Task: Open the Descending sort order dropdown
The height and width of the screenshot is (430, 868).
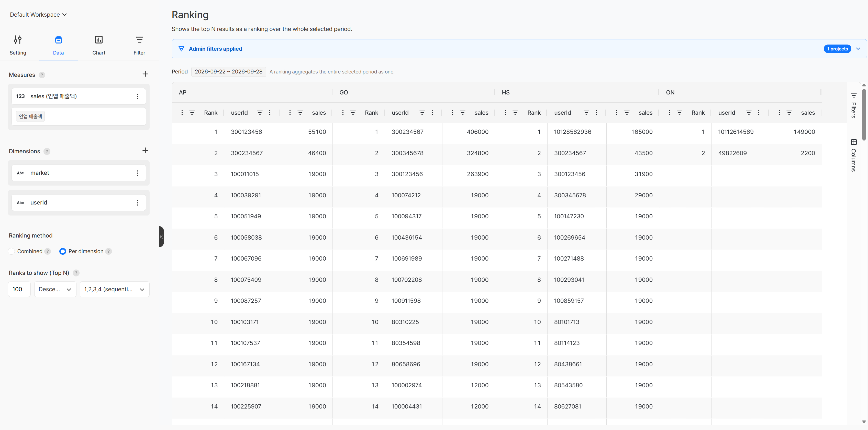Action: pyautogui.click(x=55, y=289)
